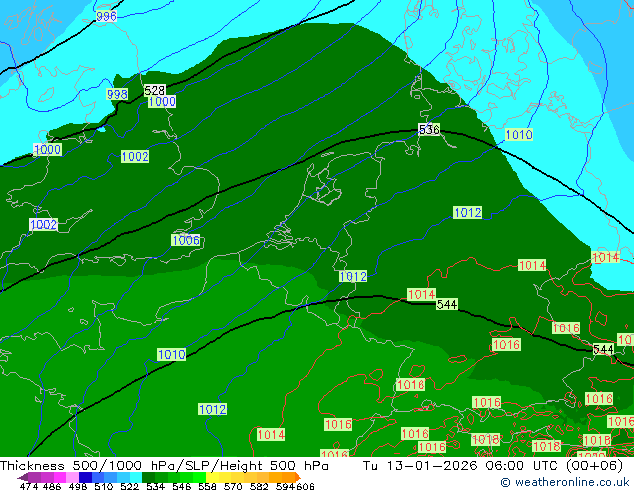Click the '570' legend value
The width and height of the screenshot is (634, 490).
[x=233, y=486]
